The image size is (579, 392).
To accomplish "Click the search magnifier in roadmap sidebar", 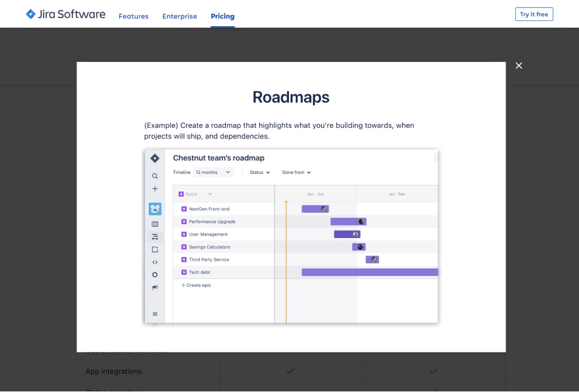I will click(155, 176).
